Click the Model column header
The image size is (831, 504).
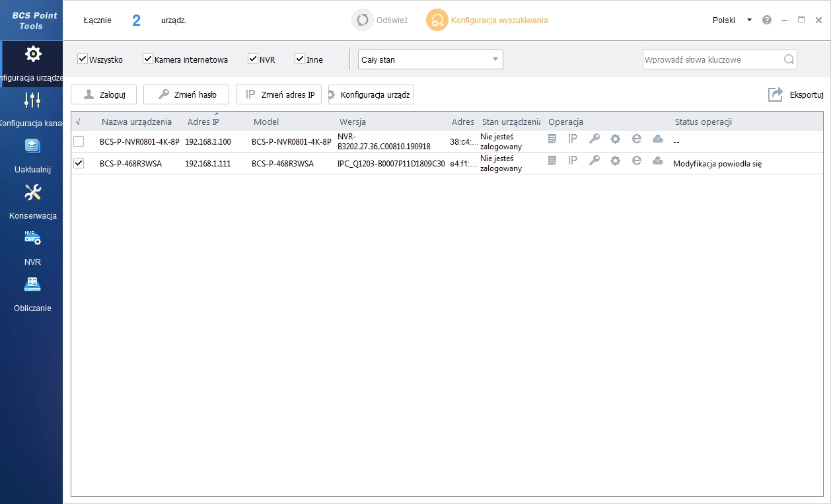tap(266, 122)
